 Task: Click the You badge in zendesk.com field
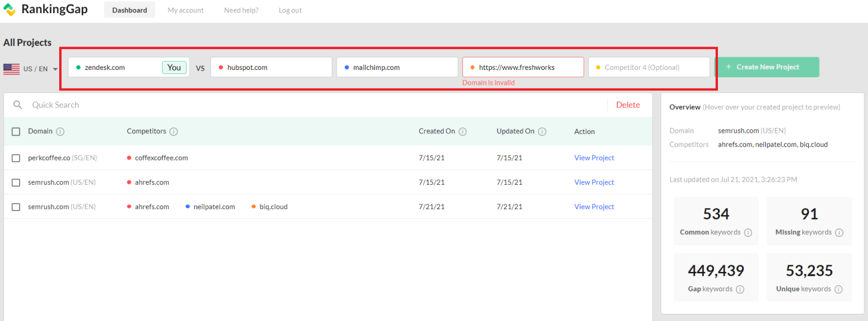pos(174,68)
